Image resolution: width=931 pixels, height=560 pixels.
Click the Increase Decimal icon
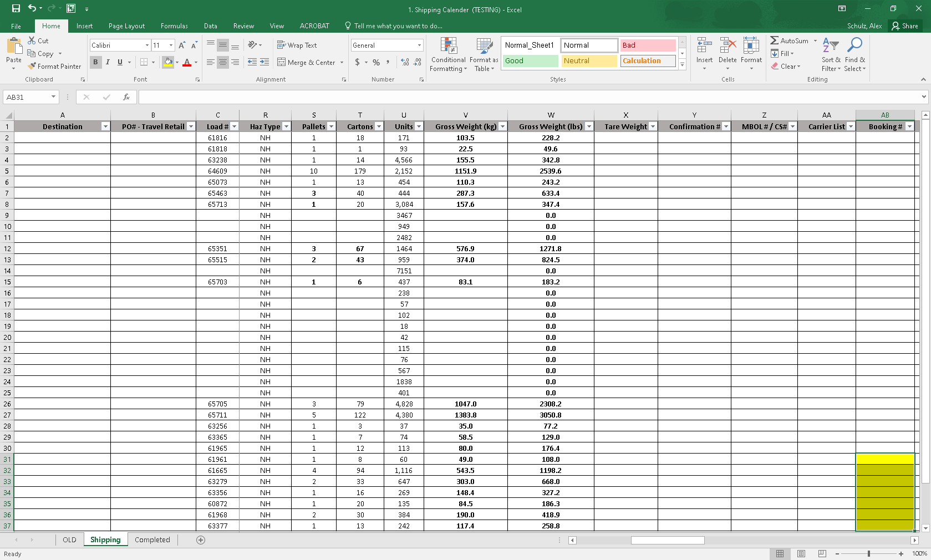click(x=404, y=62)
